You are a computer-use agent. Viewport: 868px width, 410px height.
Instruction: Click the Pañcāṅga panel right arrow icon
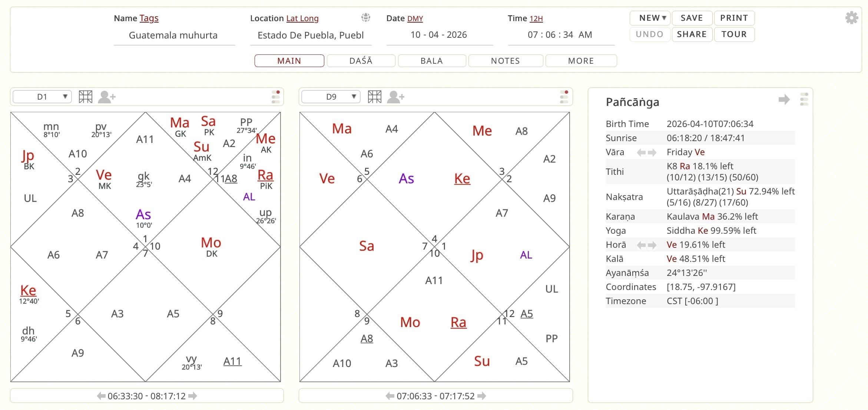(784, 99)
